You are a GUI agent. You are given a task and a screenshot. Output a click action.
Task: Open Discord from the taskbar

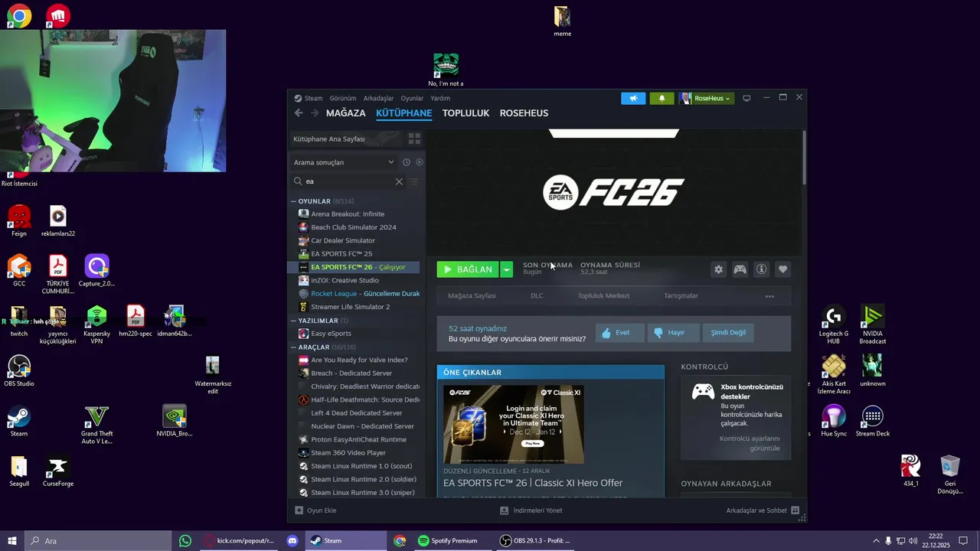click(x=292, y=541)
